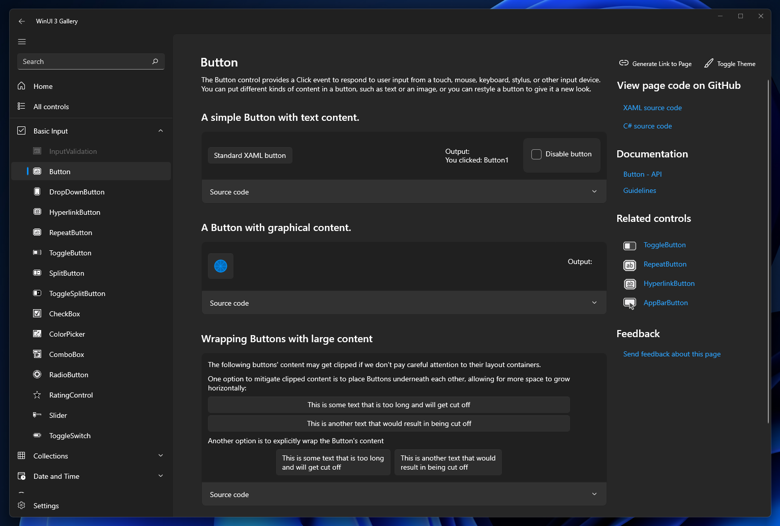
Task: Select Button in the sidebar
Action: (92, 171)
